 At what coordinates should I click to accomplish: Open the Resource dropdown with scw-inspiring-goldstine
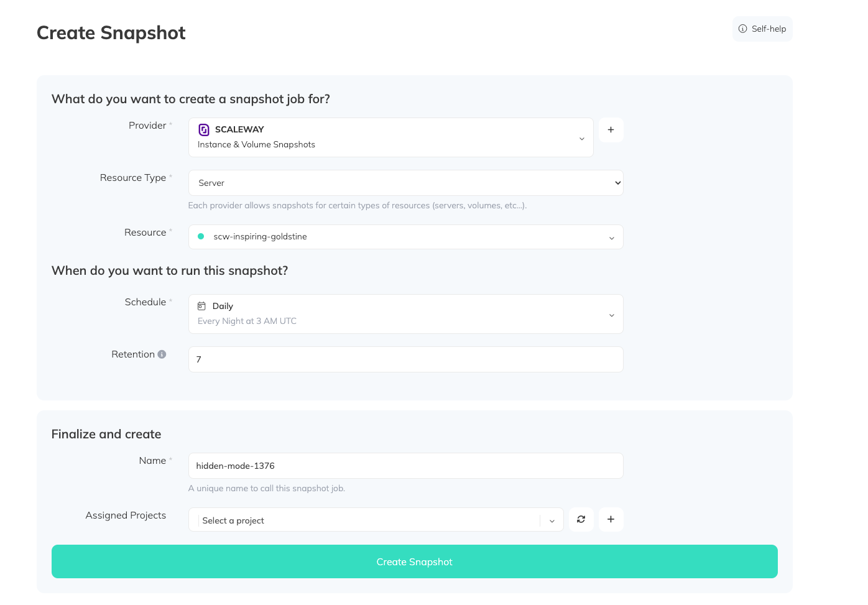[405, 237]
